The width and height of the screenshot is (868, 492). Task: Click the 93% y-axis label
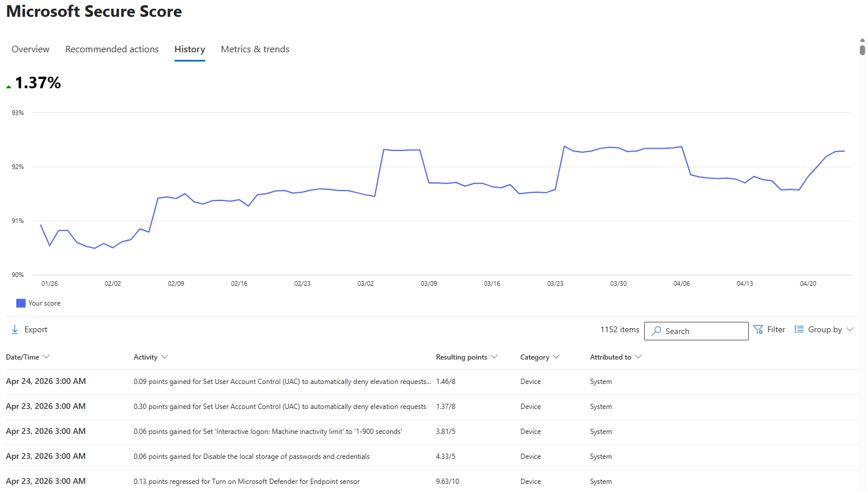tap(18, 113)
